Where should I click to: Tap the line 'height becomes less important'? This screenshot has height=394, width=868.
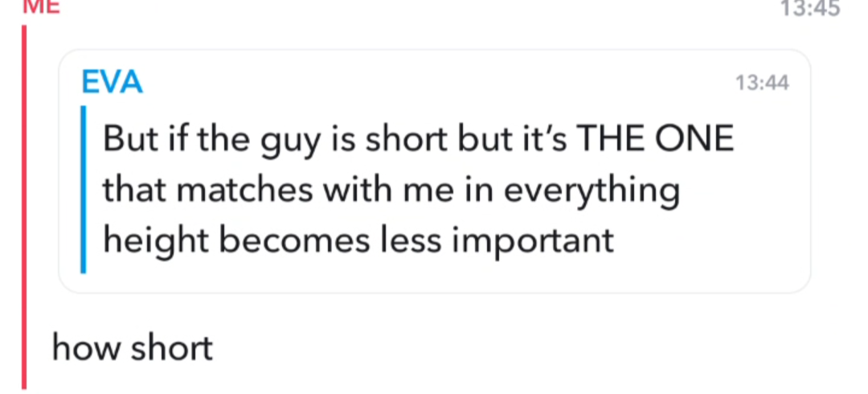[x=358, y=241]
